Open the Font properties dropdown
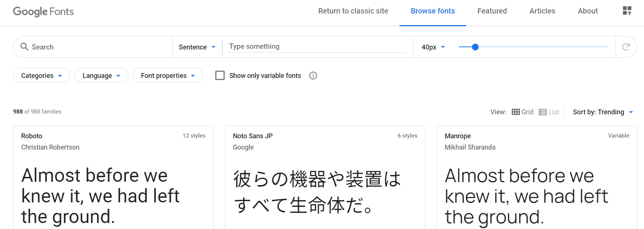The width and height of the screenshot is (644, 229). click(168, 76)
